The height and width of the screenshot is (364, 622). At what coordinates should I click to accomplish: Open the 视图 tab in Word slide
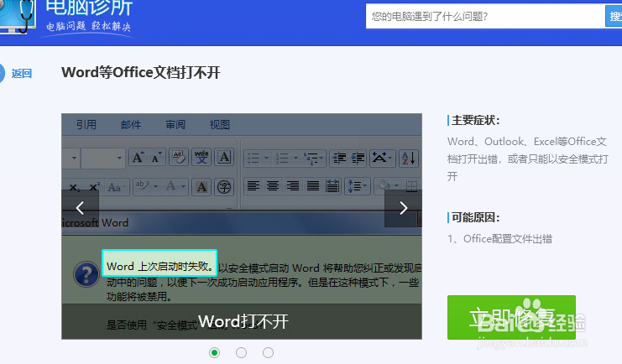(220, 125)
